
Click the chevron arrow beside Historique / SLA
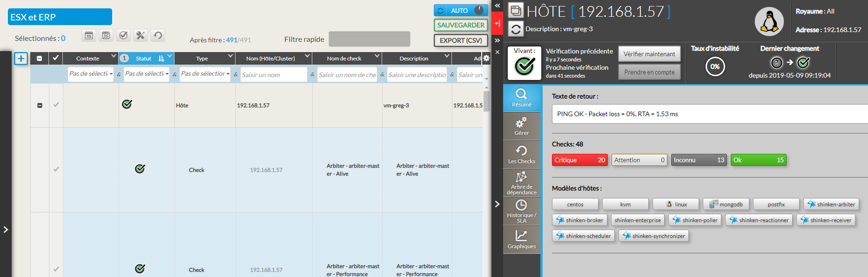[x=497, y=204]
